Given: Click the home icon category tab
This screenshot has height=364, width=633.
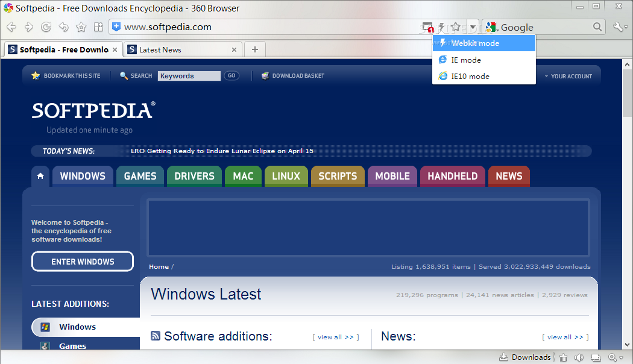Looking at the screenshot, I should [x=40, y=177].
